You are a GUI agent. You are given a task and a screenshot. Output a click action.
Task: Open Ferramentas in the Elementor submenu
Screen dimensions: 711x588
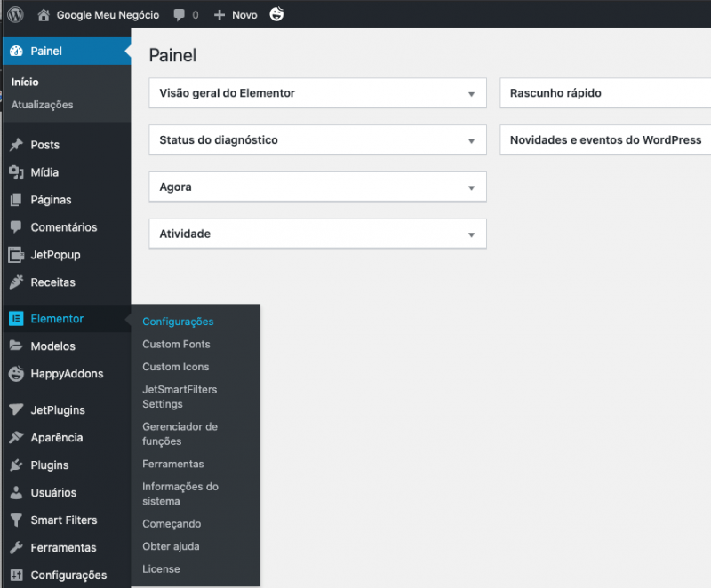click(x=173, y=464)
